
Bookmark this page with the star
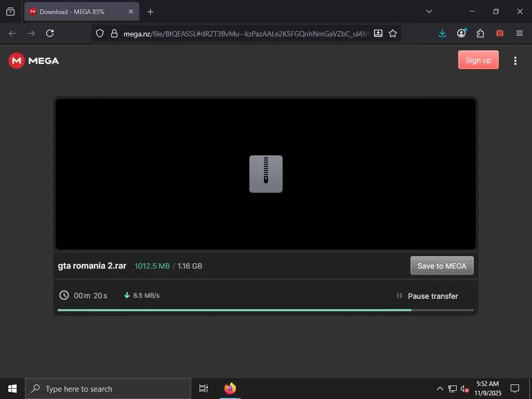(x=393, y=33)
